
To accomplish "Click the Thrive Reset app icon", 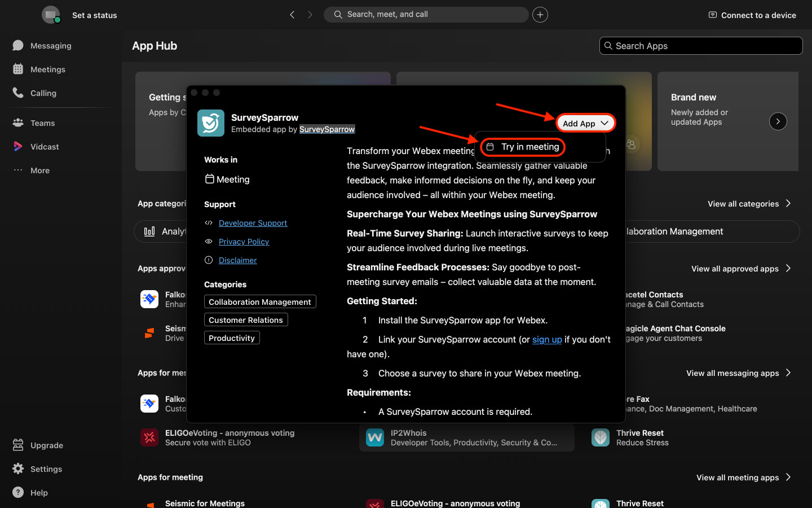I will pyautogui.click(x=601, y=437).
